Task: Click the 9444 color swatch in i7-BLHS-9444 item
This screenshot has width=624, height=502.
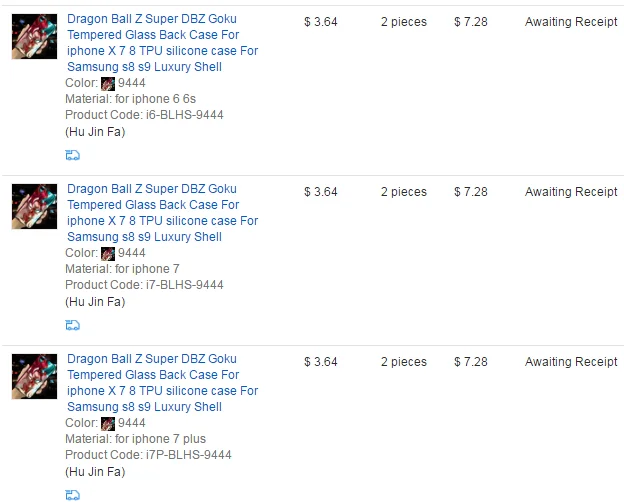Action: tap(108, 253)
